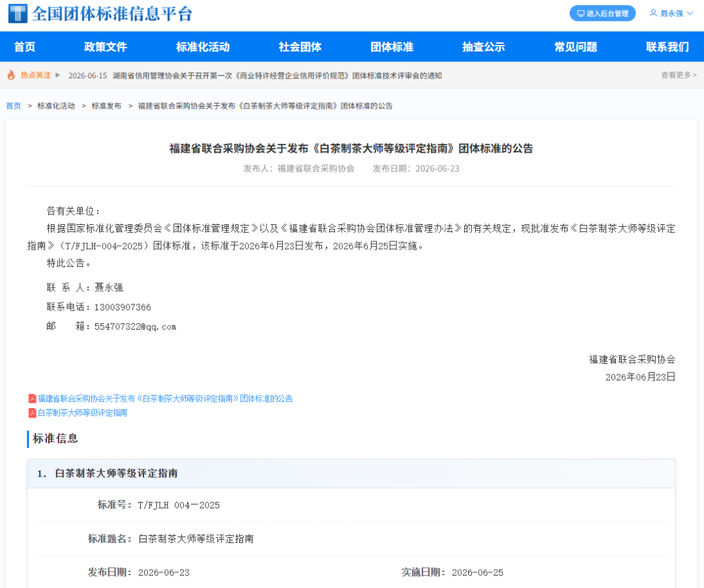This screenshot has height=588, width=704.
Task: Expand the 聂永强 user dropdown arrow
Action: pyautogui.click(x=690, y=14)
